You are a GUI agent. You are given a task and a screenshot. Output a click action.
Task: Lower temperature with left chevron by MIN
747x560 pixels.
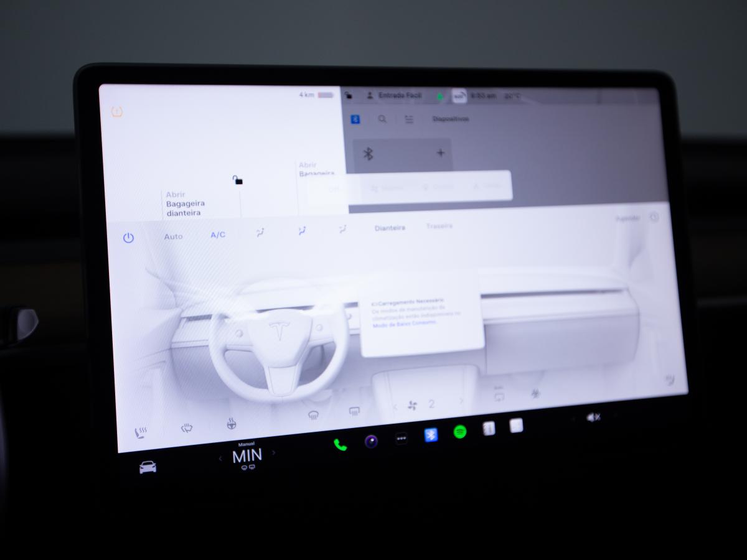point(220,459)
